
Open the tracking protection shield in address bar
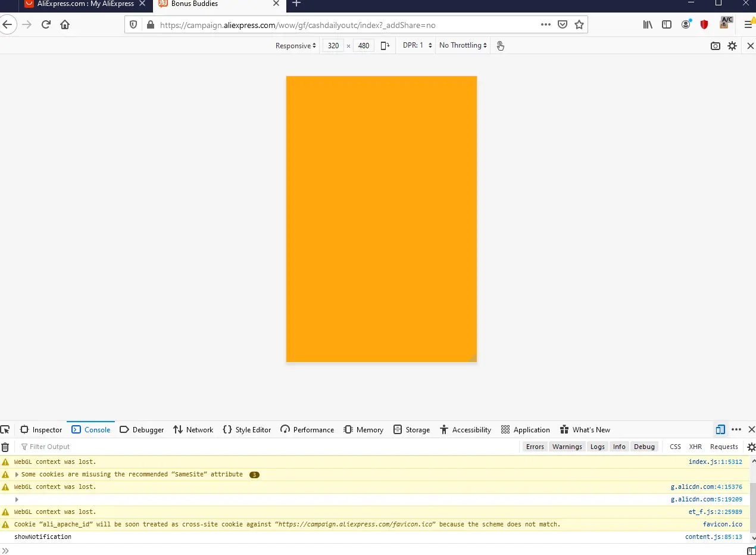pyautogui.click(x=133, y=25)
